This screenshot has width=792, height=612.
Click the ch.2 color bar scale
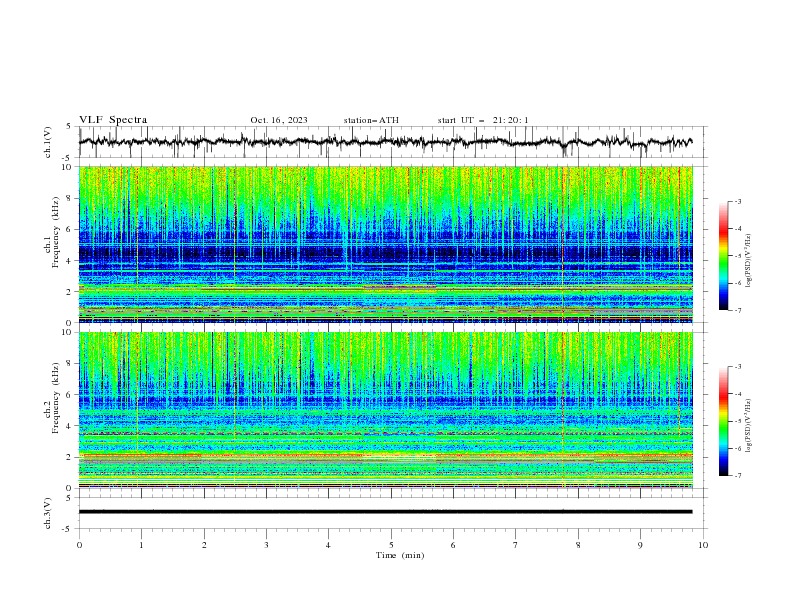point(724,421)
